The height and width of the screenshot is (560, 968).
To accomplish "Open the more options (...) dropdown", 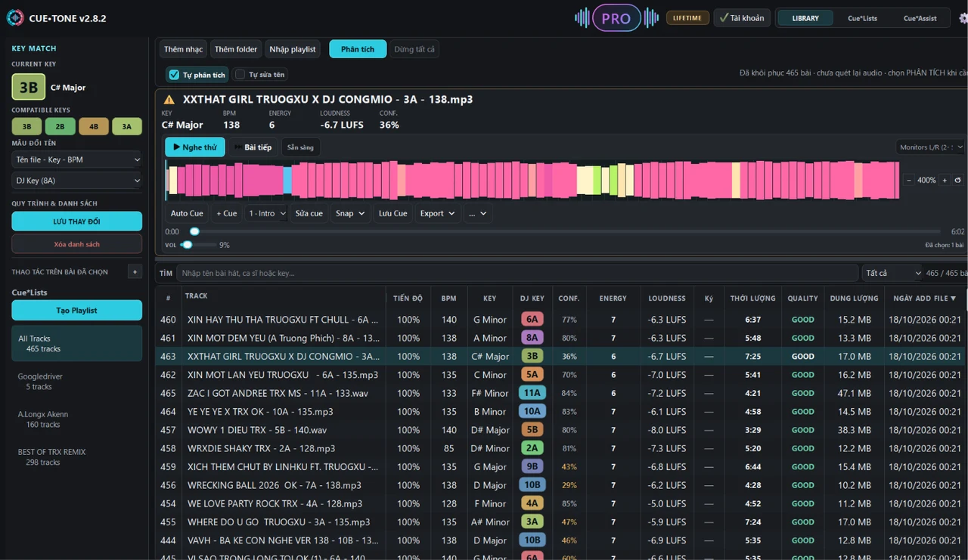I will point(477,213).
